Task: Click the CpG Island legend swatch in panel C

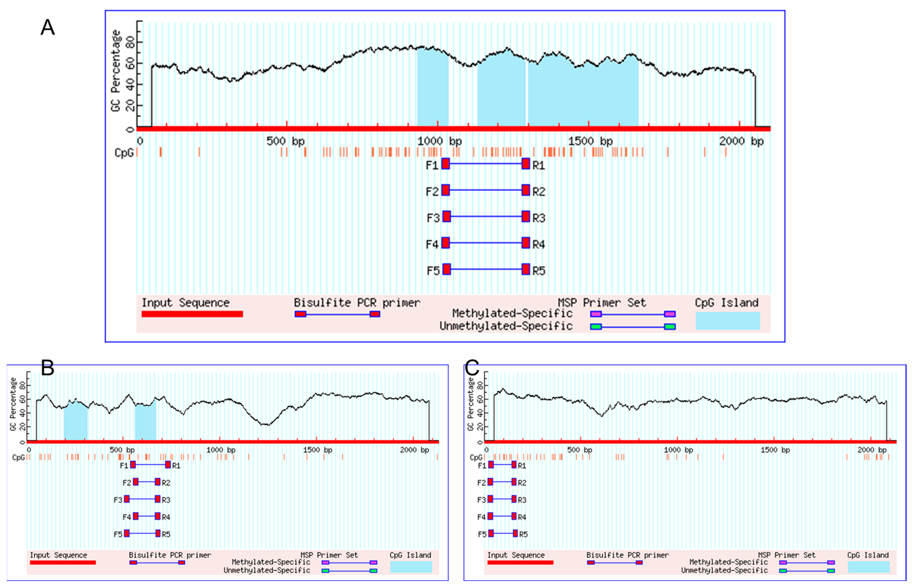Action: point(868,567)
